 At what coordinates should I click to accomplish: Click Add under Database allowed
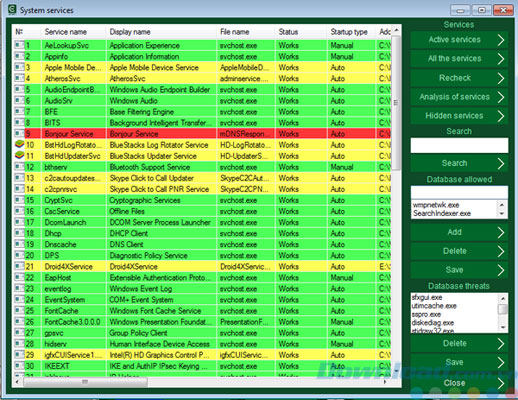pyautogui.click(x=459, y=232)
